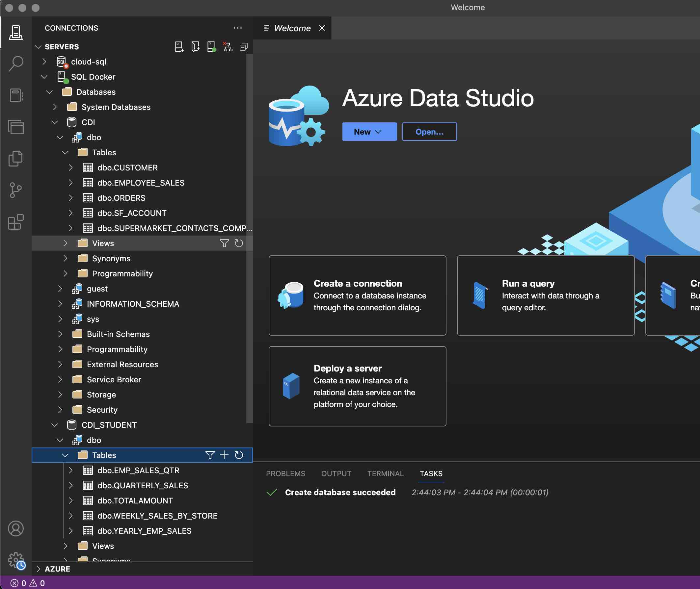Expand the AZURE section

(x=39, y=569)
